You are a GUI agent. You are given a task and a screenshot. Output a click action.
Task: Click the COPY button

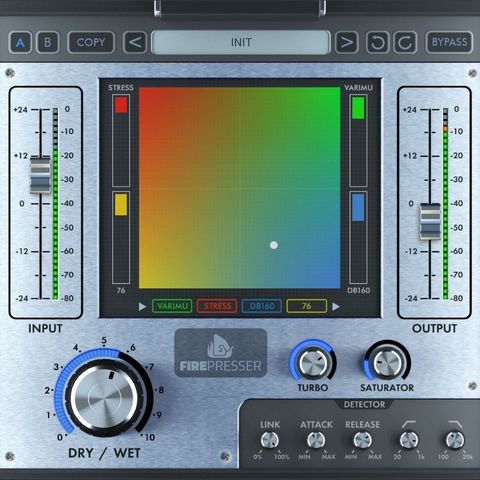point(91,42)
